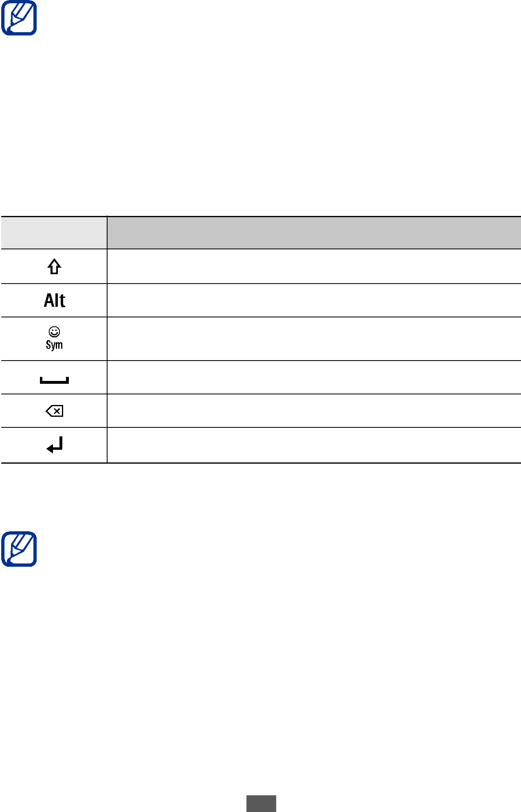Click the blank cell beside space bar icon

point(314,377)
